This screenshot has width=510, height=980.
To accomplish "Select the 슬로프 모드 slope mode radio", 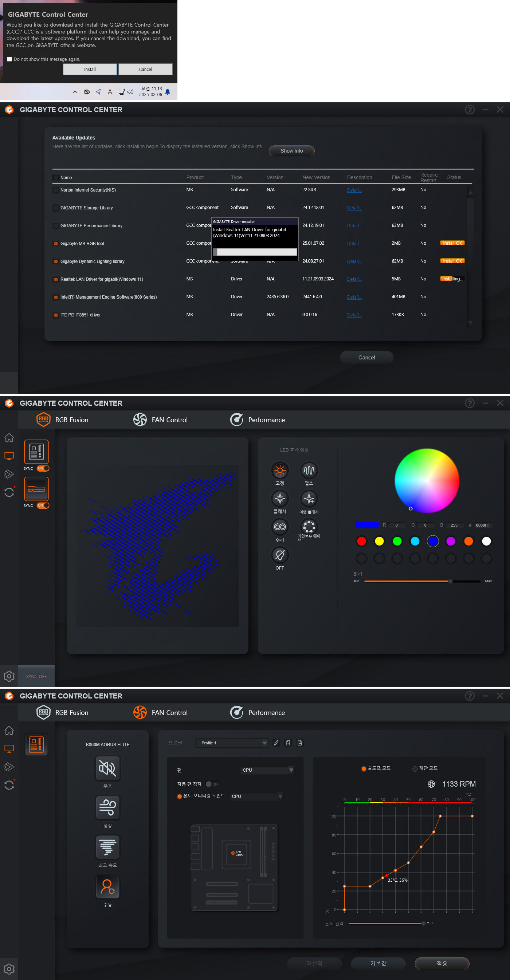I will click(x=364, y=768).
